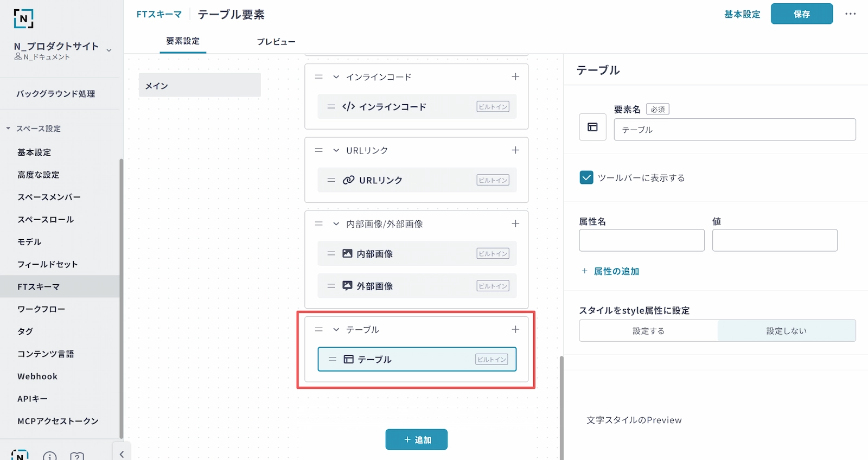Select 設定する for style attribute
The image size is (868, 460).
coord(648,331)
